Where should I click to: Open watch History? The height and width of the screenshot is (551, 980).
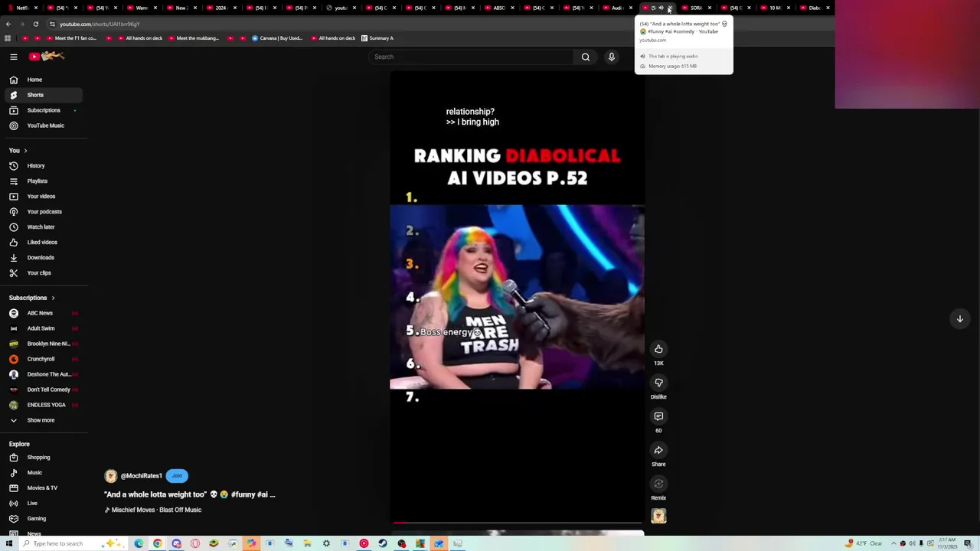point(42,166)
